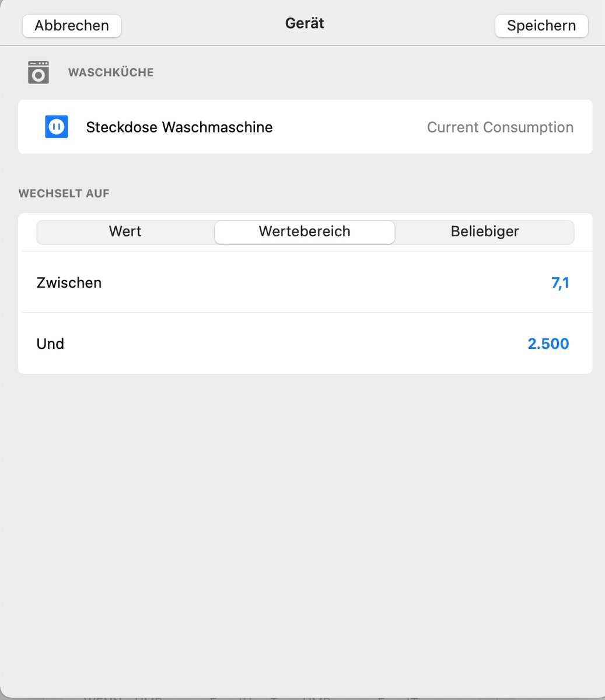Select the Wertebereich segment
The image size is (605, 700).
coord(305,232)
